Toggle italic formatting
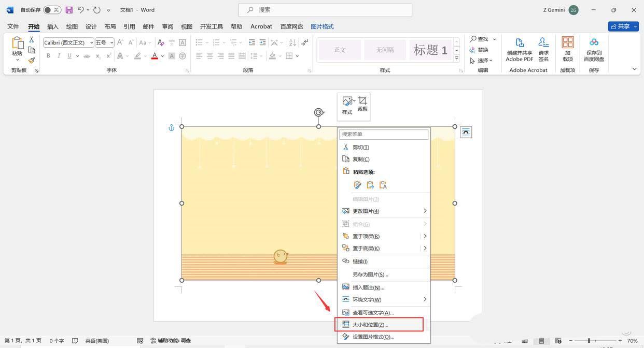 click(x=59, y=55)
